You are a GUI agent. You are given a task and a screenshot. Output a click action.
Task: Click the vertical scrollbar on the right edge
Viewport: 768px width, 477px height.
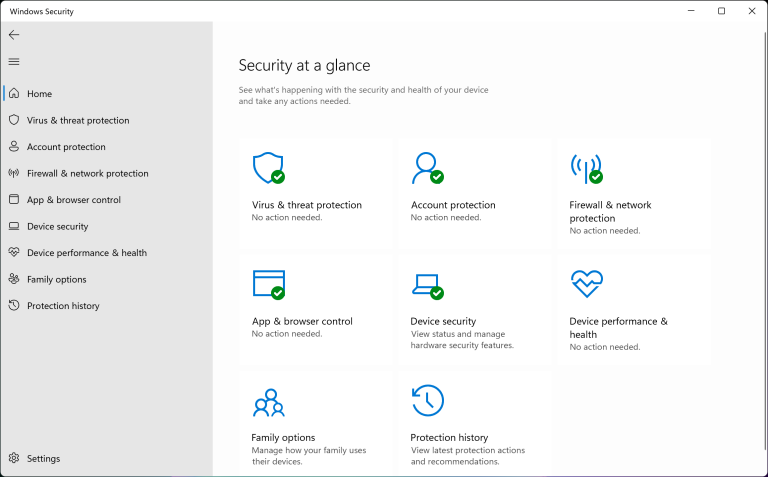pos(765,240)
